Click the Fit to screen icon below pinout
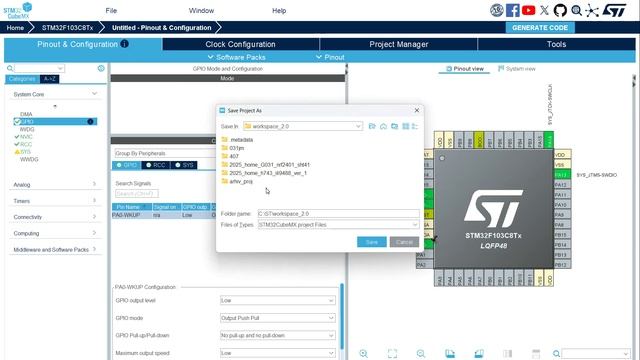This screenshot has height=360, width=640. [392, 353]
